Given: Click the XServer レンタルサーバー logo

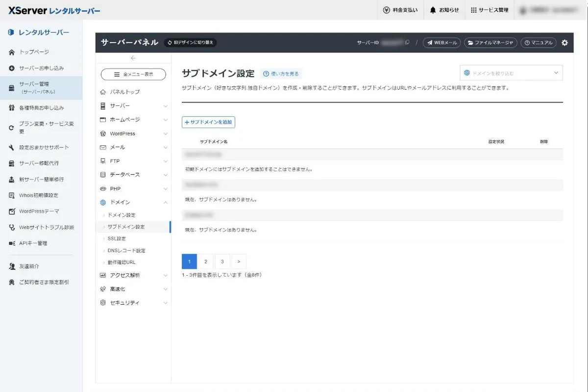Looking at the screenshot, I should [54, 10].
